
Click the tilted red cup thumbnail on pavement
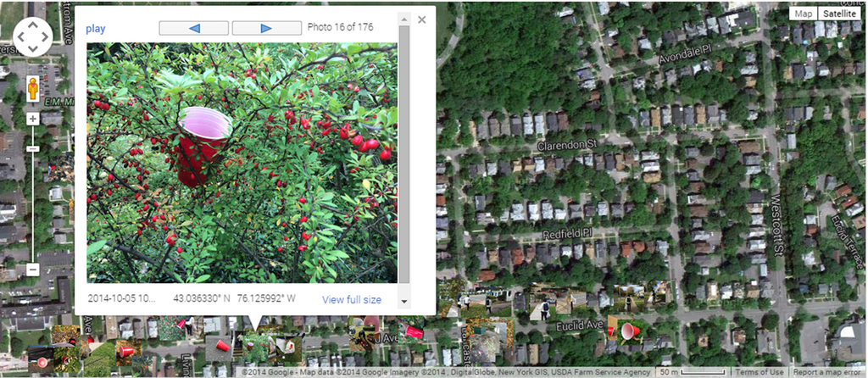pyautogui.click(x=220, y=347)
